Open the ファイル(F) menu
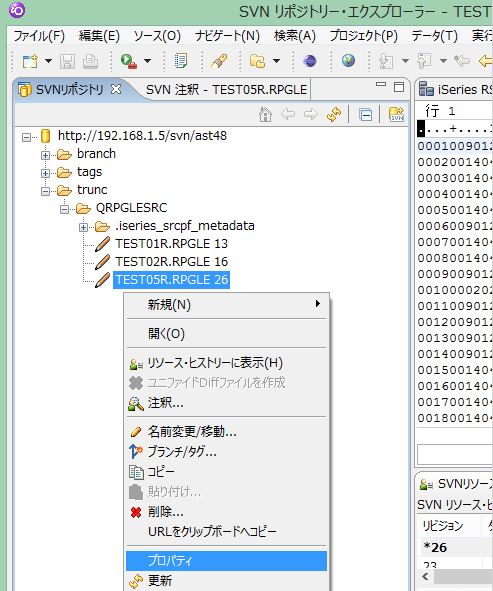Image resolution: width=493 pixels, height=591 pixels. coord(39,36)
